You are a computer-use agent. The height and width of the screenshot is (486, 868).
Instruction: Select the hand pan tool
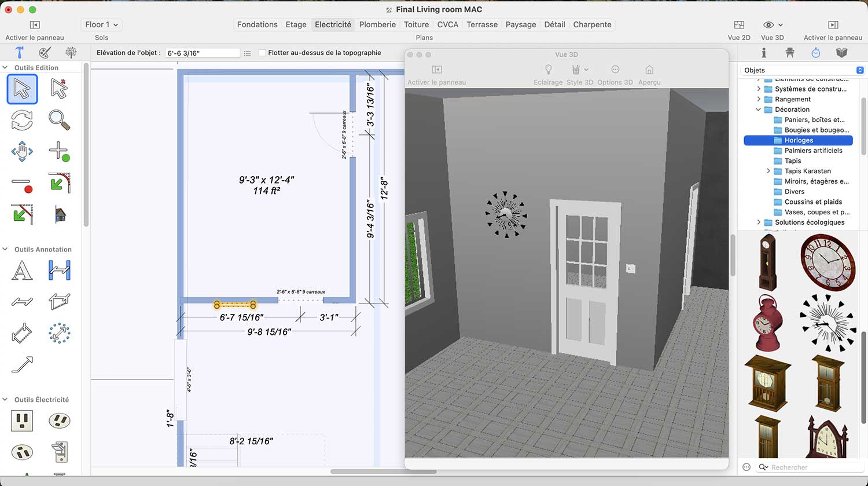coord(22,152)
